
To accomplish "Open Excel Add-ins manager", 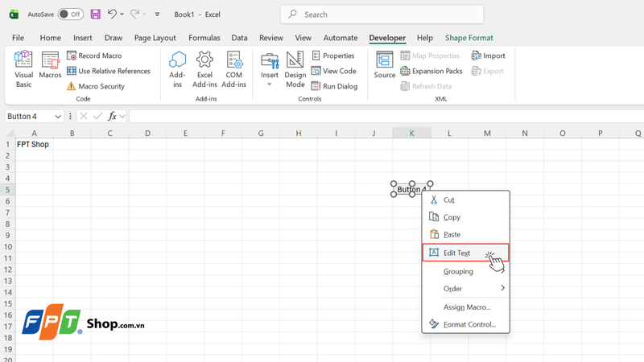I will point(204,69).
